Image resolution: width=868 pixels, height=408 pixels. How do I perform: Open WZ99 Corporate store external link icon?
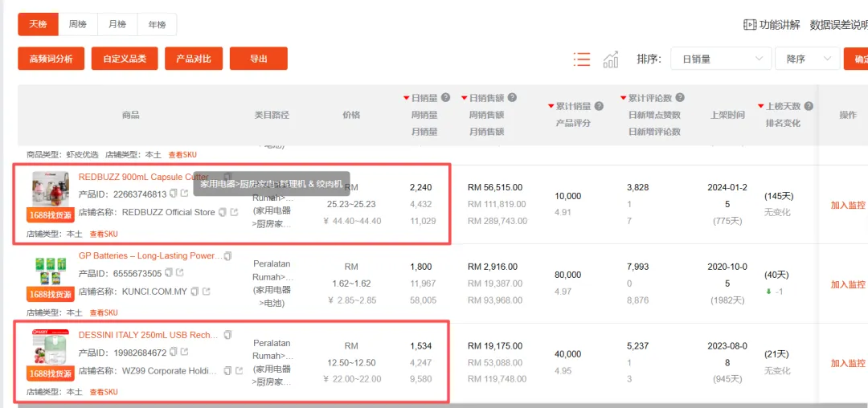click(240, 370)
